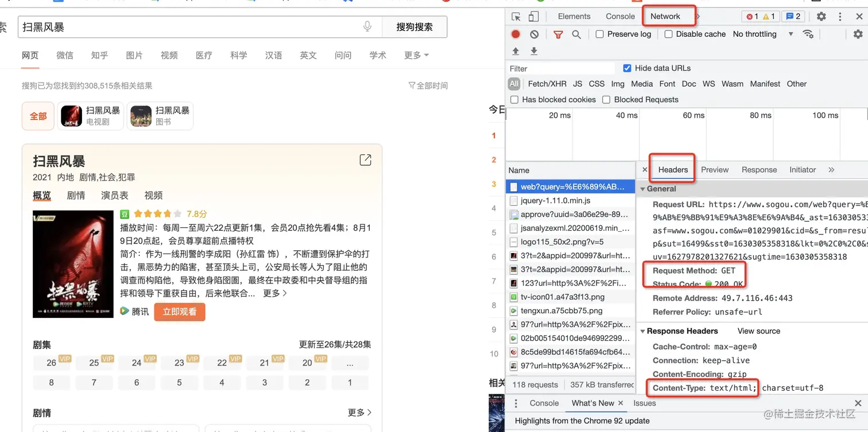
Task: Click the 搜狗搜索 button
Action: click(x=414, y=27)
